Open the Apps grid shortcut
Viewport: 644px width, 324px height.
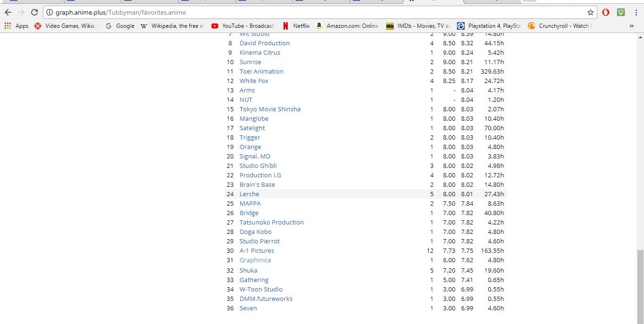17,26
